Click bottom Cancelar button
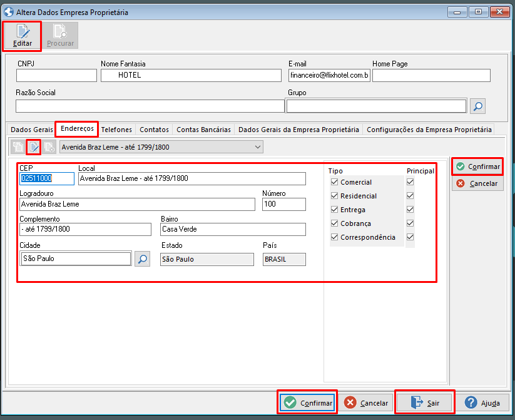 (x=366, y=402)
